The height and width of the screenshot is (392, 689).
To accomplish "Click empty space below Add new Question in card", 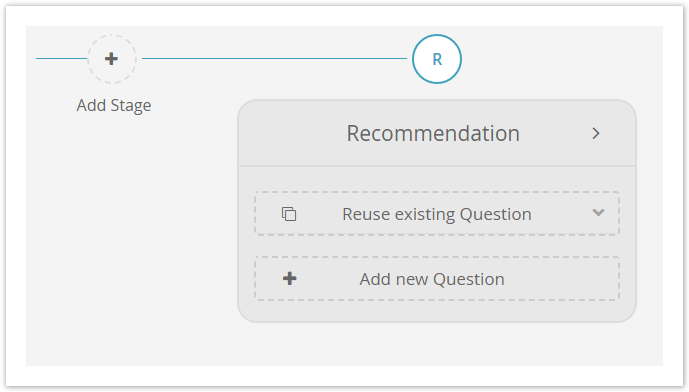I will (x=437, y=311).
